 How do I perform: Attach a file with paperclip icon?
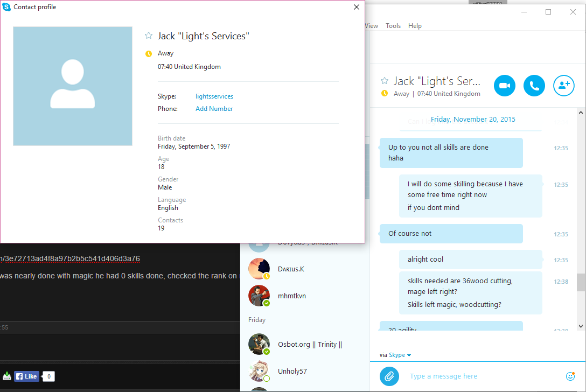click(389, 376)
